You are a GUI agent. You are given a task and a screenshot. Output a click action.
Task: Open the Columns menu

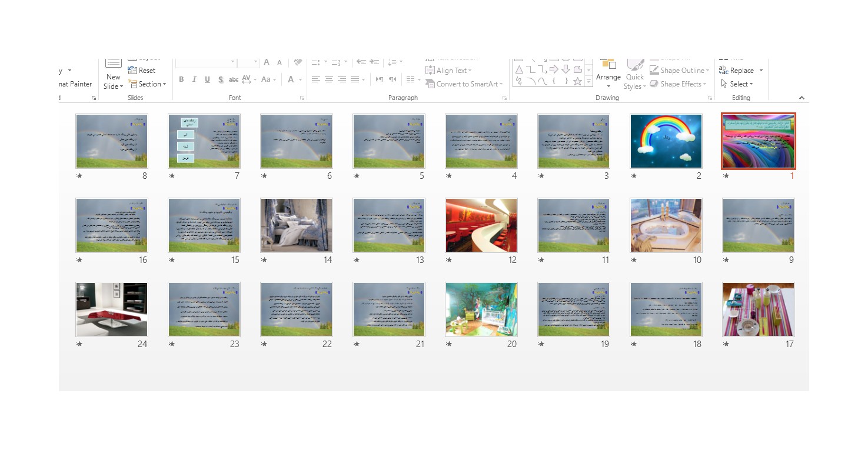pos(413,79)
